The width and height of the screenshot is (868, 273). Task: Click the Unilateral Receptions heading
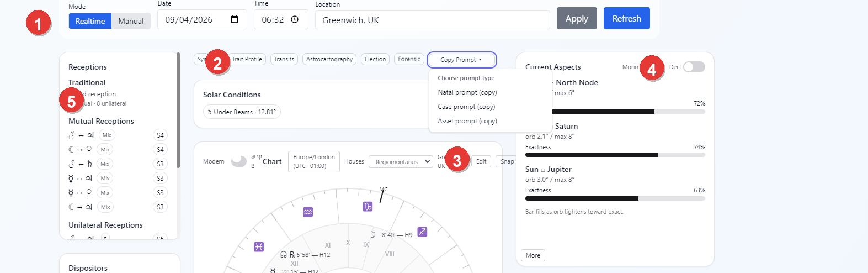[x=105, y=225]
